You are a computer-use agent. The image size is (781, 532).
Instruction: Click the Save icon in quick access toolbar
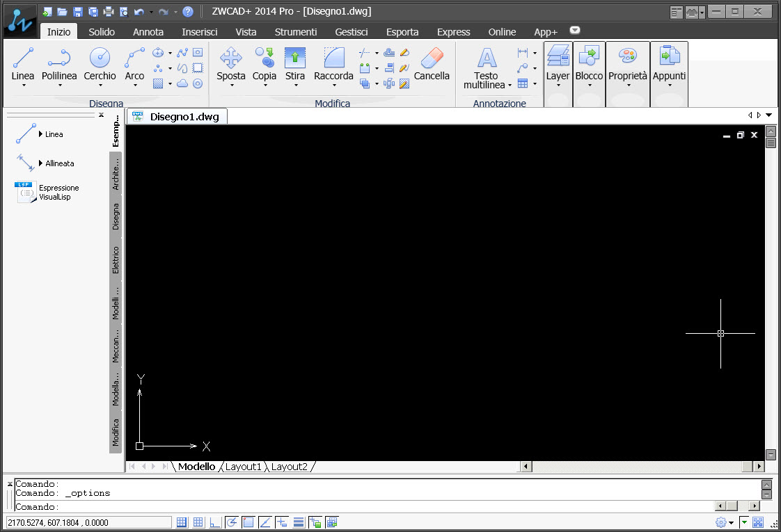click(78, 11)
